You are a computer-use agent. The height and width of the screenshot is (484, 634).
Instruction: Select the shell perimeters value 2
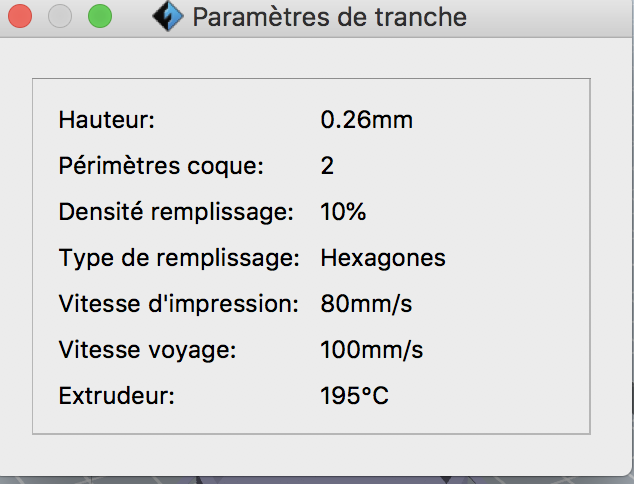pyautogui.click(x=327, y=166)
